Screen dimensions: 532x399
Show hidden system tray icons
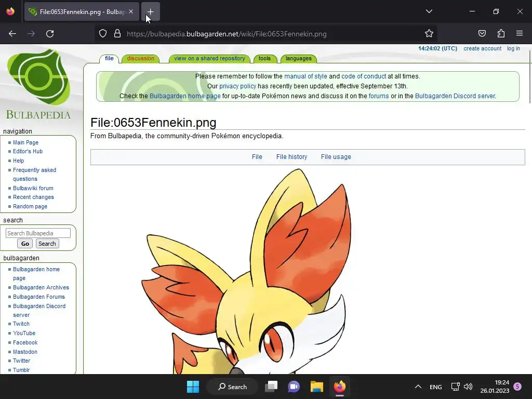[x=418, y=387]
